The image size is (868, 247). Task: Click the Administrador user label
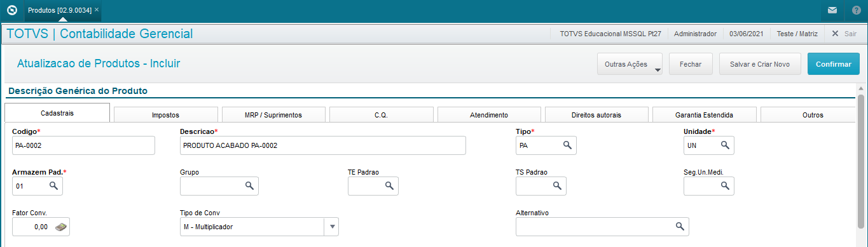coord(695,34)
